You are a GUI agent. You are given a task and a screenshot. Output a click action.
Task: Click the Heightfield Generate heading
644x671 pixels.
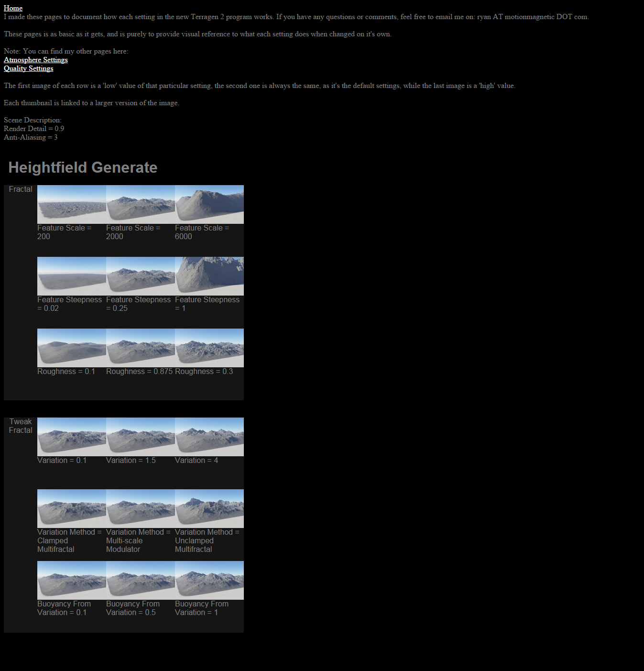tap(83, 167)
